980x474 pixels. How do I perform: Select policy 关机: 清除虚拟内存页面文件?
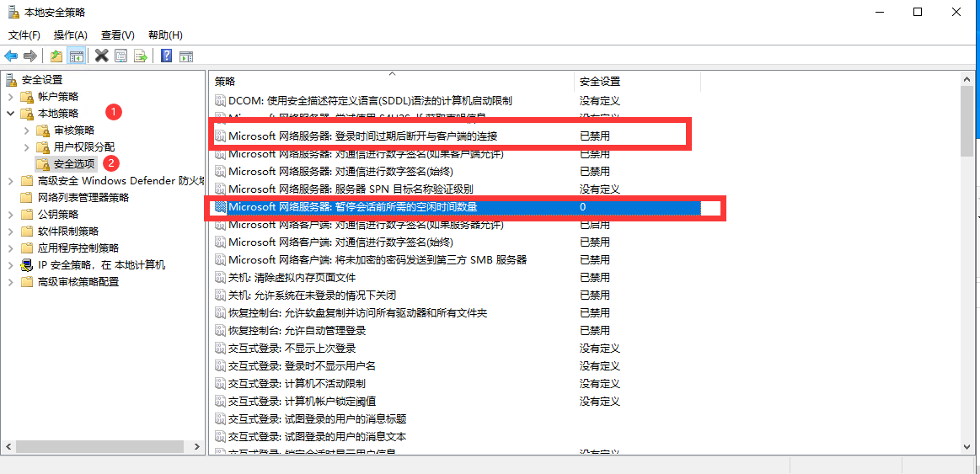point(292,278)
